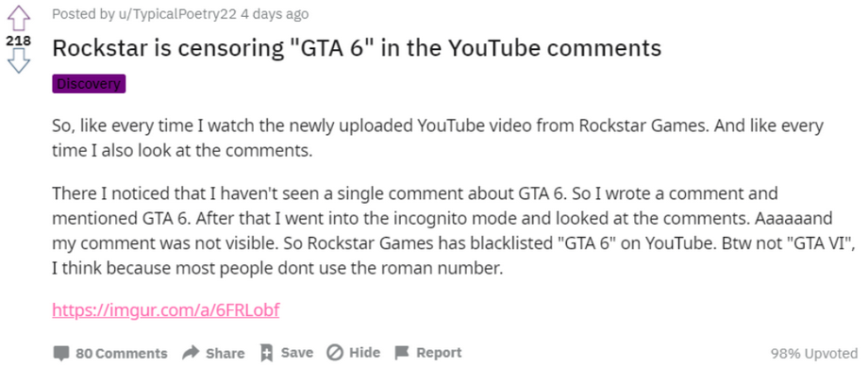Upvote the post with the up arrow
This screenshot has height=367, width=868.
click(19, 18)
